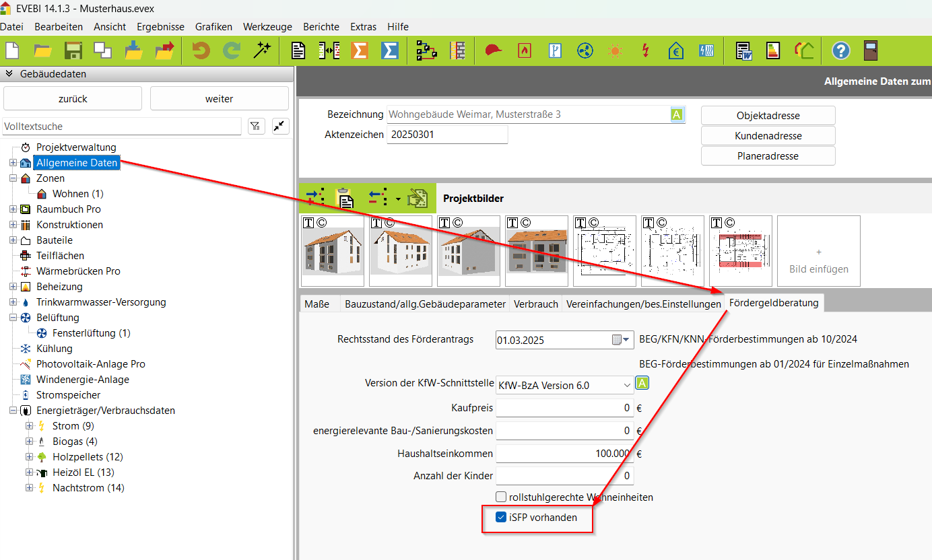Switch to the Verbrauch tab
Viewport: 932px width, 560px height.
535,304
